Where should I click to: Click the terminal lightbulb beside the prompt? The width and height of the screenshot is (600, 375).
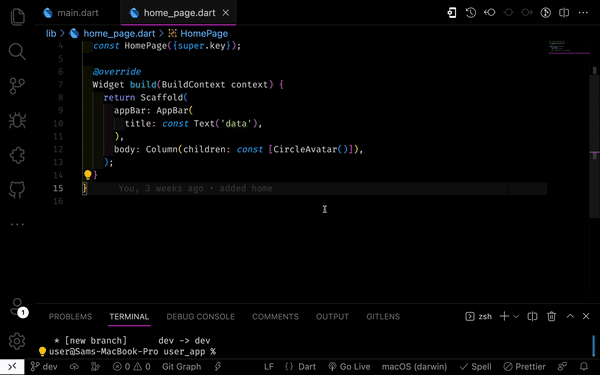(x=42, y=351)
